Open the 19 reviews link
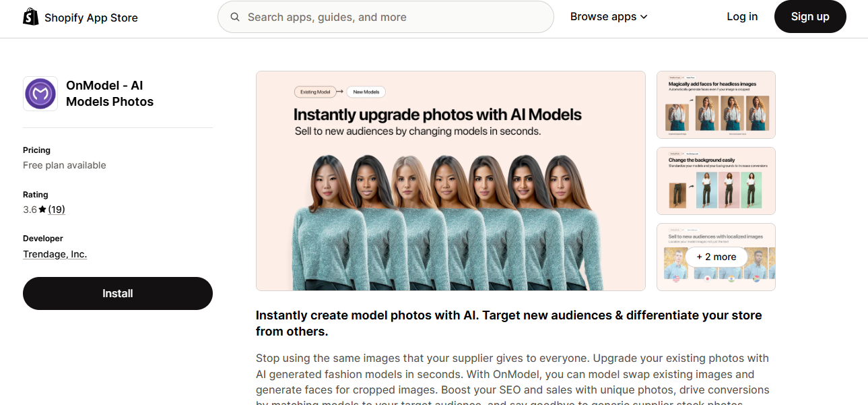This screenshot has width=868, height=405. tap(57, 210)
